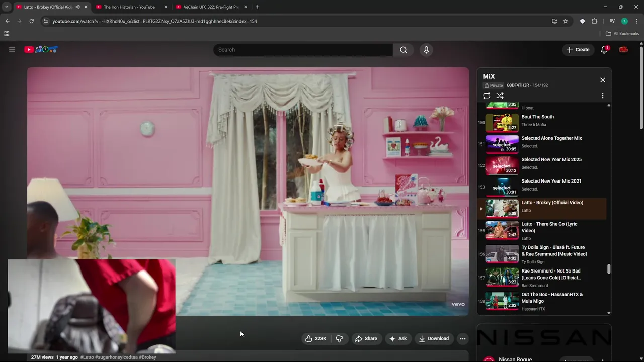Close the VeChain UFC 322 tab
Image resolution: width=644 pixels, height=362 pixels.
coord(246,7)
